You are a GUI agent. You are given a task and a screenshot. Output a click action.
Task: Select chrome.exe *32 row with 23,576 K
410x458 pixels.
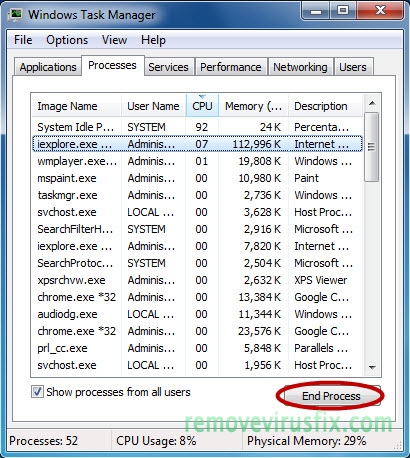(197, 331)
